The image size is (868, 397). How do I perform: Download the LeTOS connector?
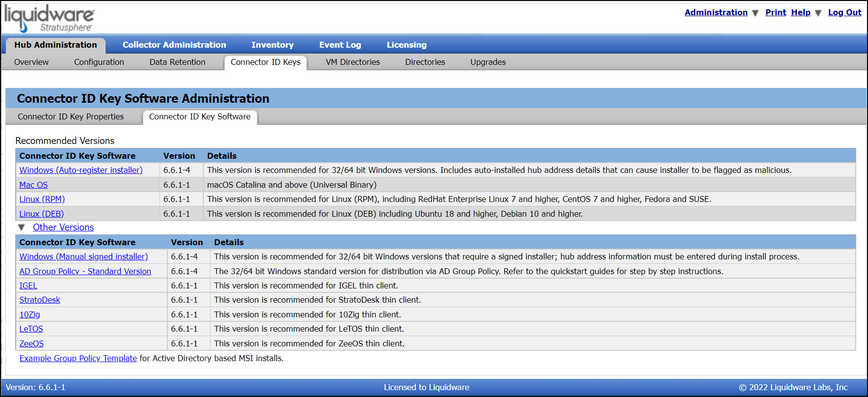[31, 329]
